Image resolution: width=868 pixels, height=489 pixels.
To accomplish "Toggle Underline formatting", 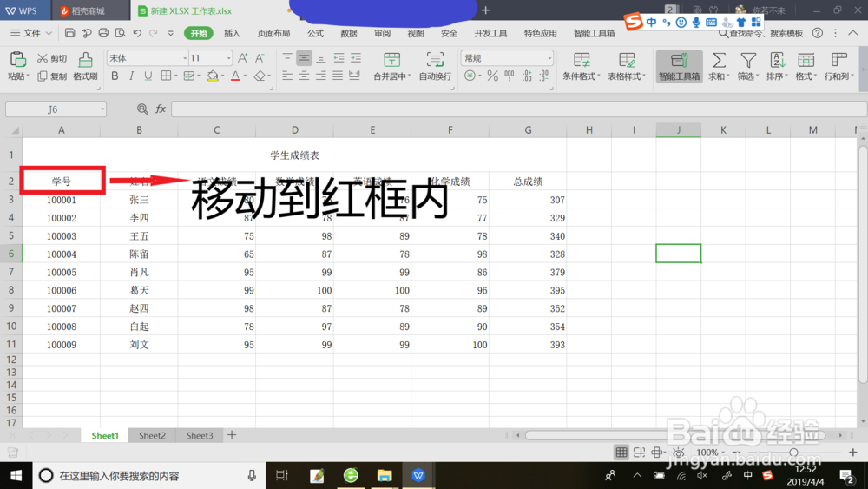I will tap(148, 76).
